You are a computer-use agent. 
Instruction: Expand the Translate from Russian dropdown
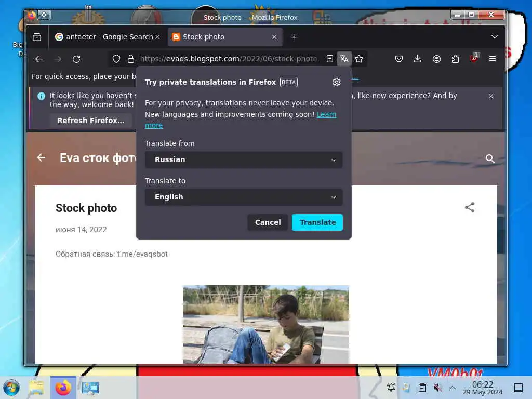pyautogui.click(x=243, y=160)
